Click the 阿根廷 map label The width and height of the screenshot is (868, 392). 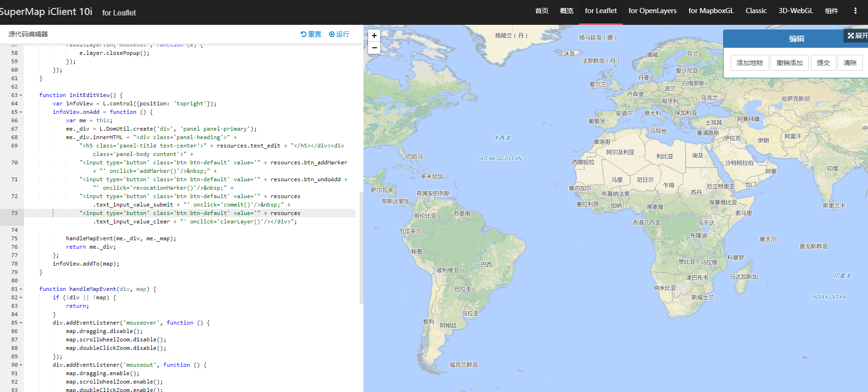pos(448,325)
